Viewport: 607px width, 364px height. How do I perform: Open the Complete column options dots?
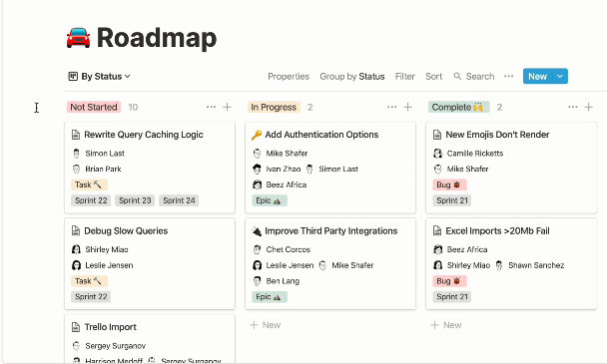point(572,107)
